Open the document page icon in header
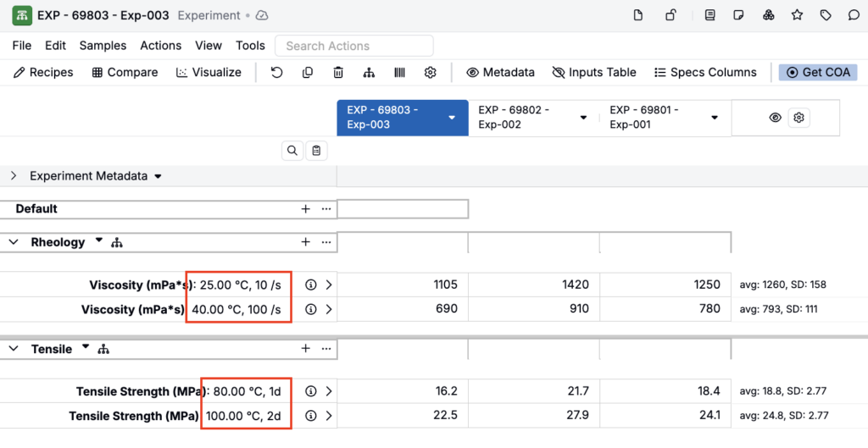The height and width of the screenshot is (448, 868). (638, 15)
